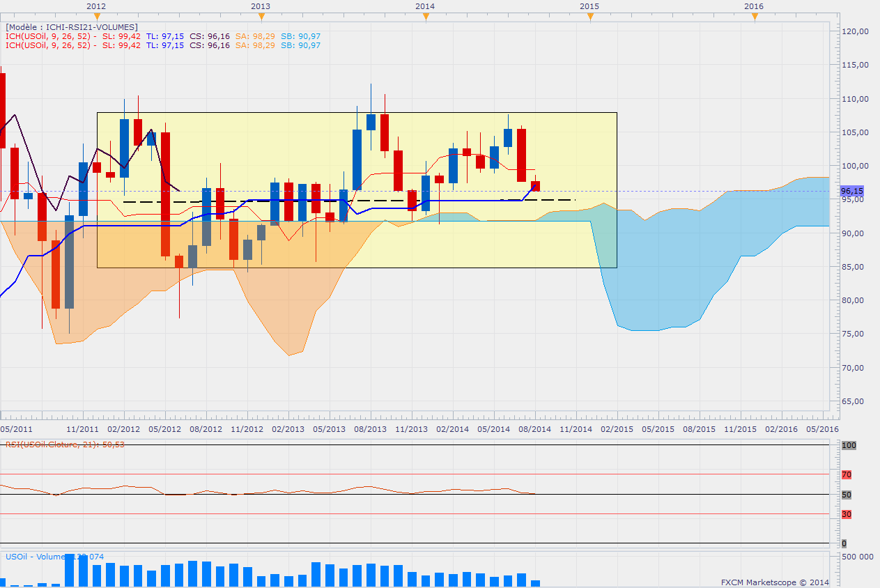
Task: Click the red RSI 30 level label
Action: 847,514
